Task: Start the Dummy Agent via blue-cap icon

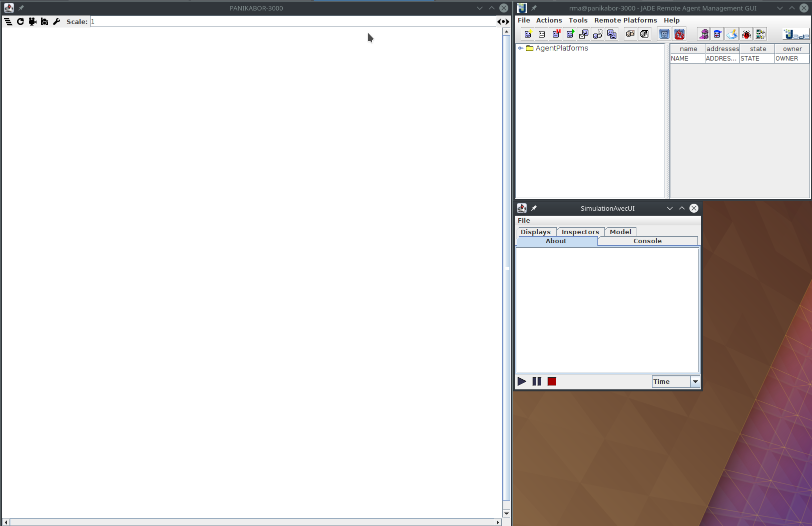Action: 718,34
